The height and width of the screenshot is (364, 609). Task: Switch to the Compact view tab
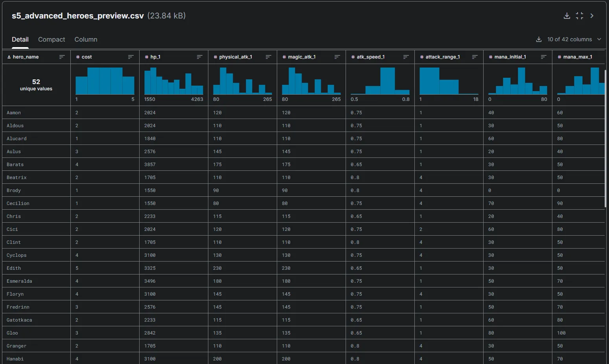point(52,39)
